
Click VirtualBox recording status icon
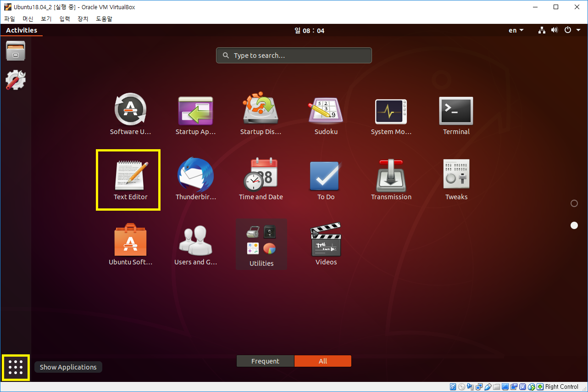514,387
